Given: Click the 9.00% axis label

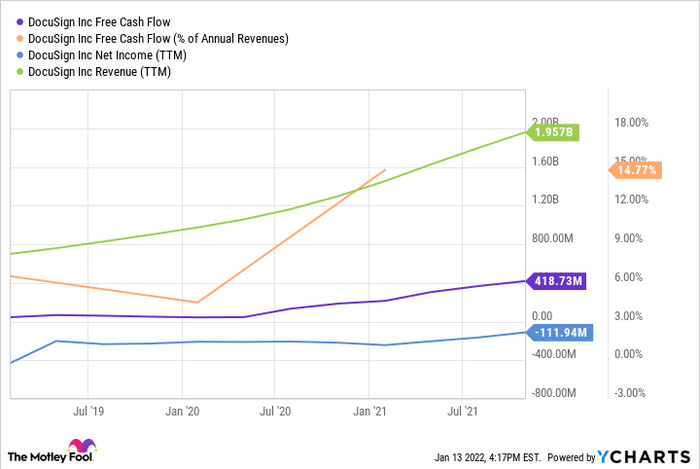Looking at the screenshot, I should point(629,238).
